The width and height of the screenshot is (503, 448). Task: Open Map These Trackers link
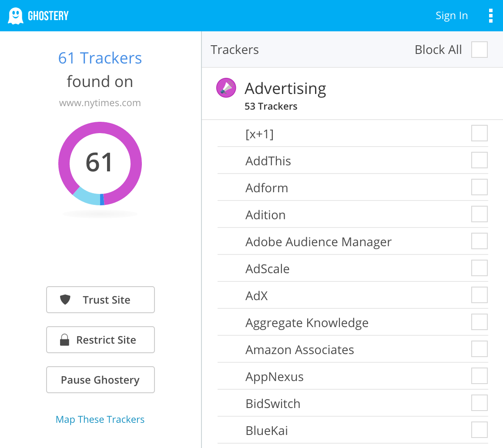100,419
